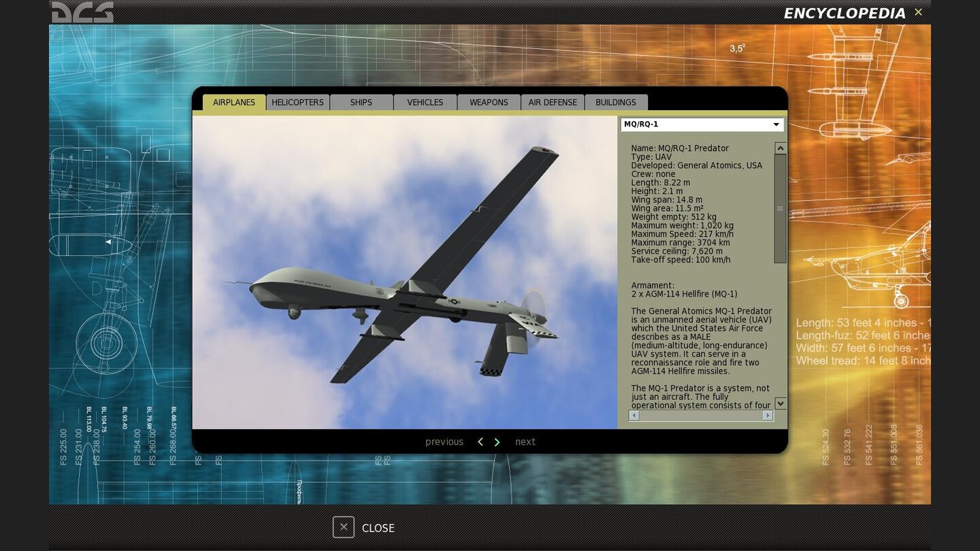Select the SHIPS tab

pos(361,102)
